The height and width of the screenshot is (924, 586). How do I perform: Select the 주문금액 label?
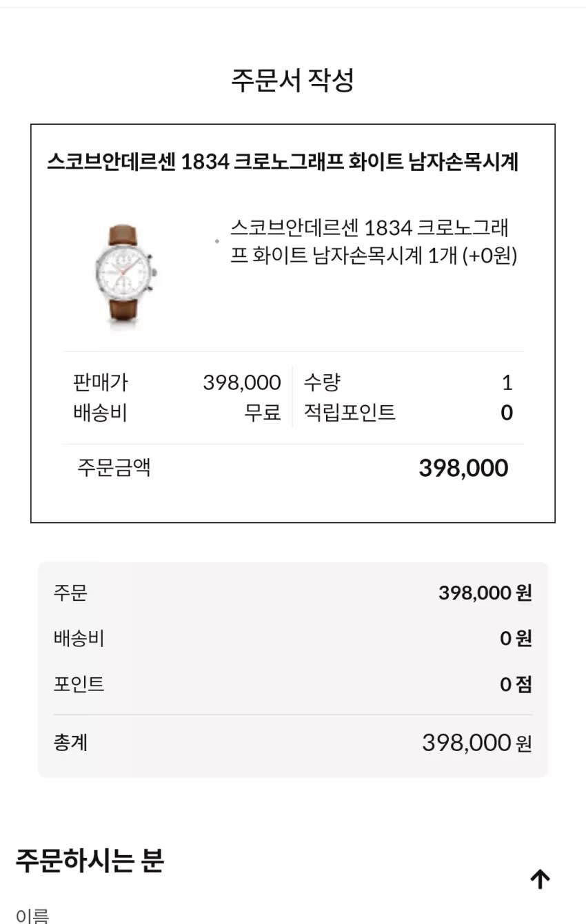pyautogui.click(x=114, y=468)
